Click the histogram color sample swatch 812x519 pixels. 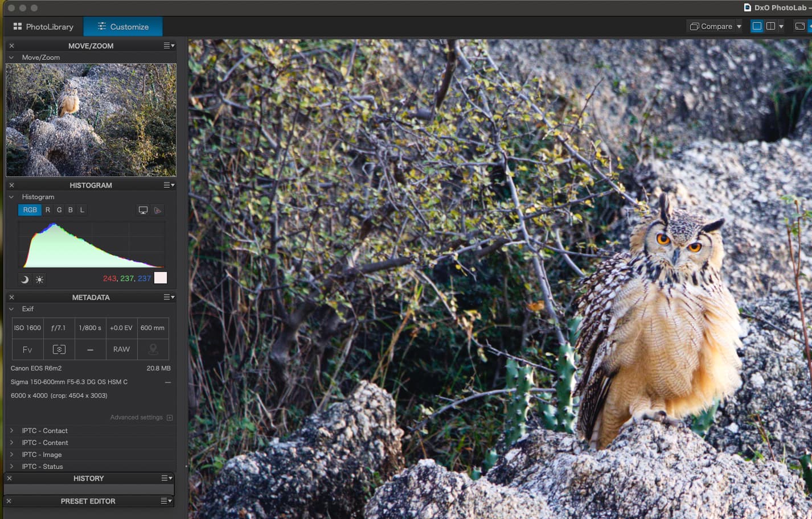pyautogui.click(x=161, y=278)
